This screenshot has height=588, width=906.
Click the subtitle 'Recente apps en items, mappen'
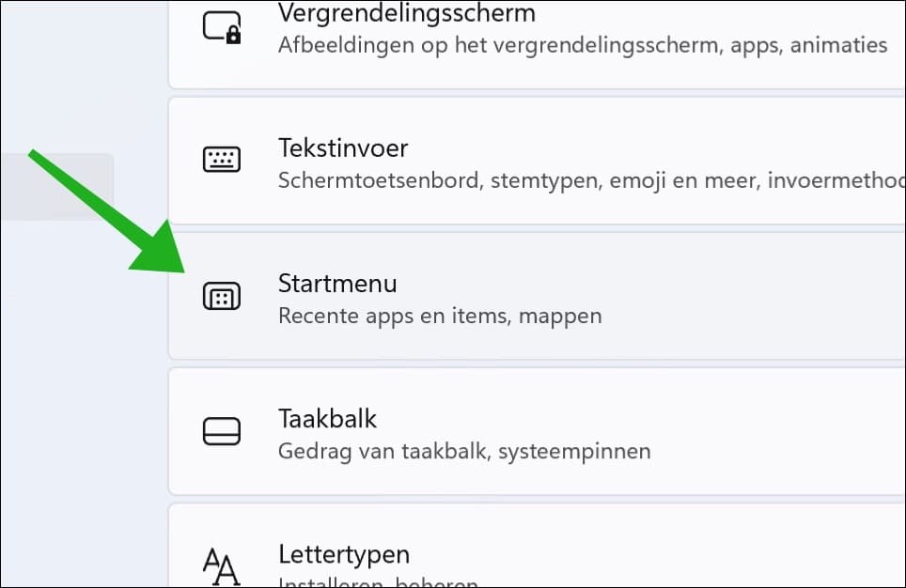439,316
